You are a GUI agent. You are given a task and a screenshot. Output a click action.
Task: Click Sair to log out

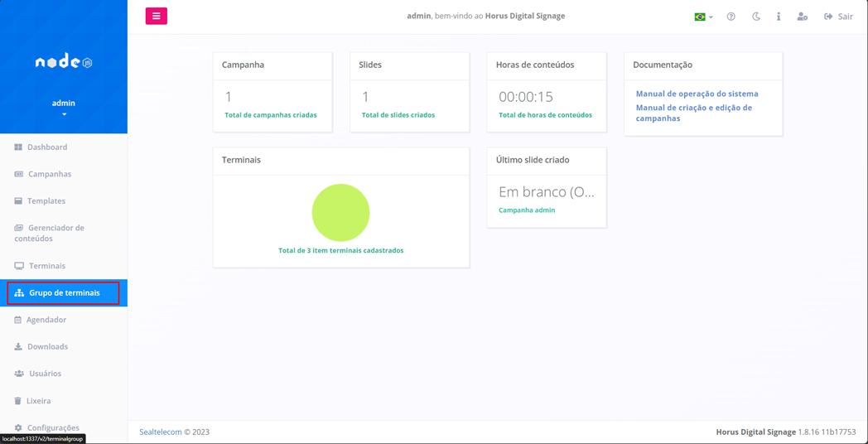838,17
